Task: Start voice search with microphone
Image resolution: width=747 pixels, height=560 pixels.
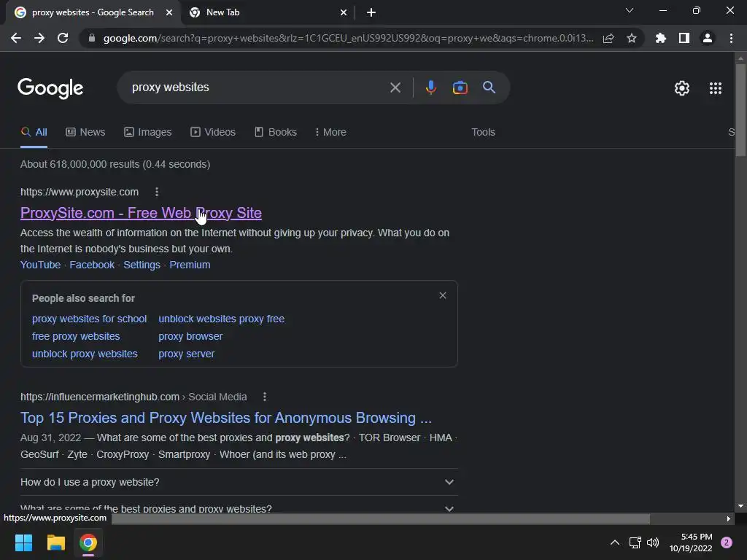Action: point(431,87)
